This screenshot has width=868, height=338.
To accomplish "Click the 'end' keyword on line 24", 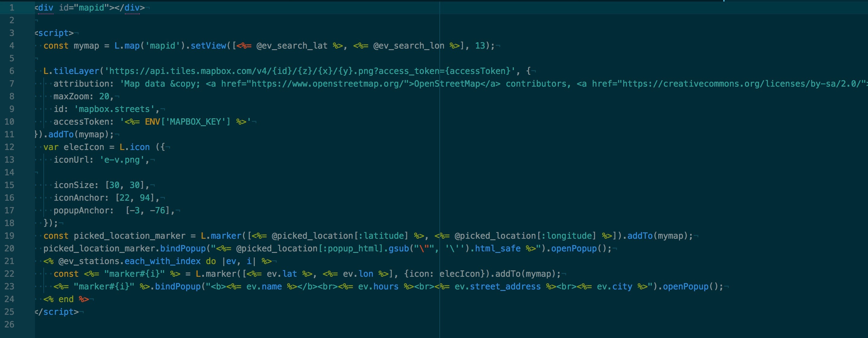I will (66, 299).
